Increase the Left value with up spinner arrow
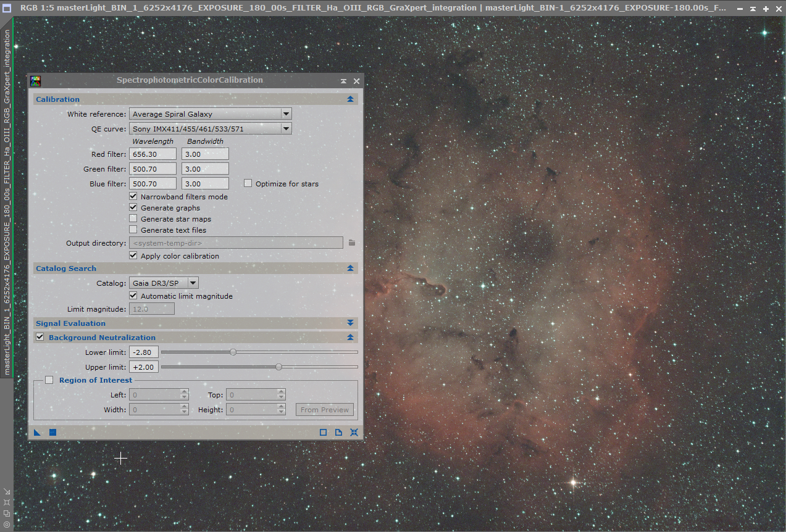The height and width of the screenshot is (532, 786). tap(184, 391)
